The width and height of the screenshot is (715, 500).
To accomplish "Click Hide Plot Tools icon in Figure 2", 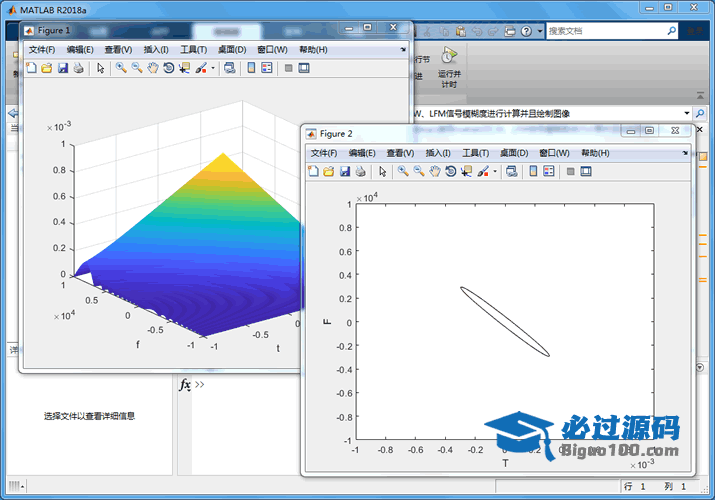I will [570, 171].
